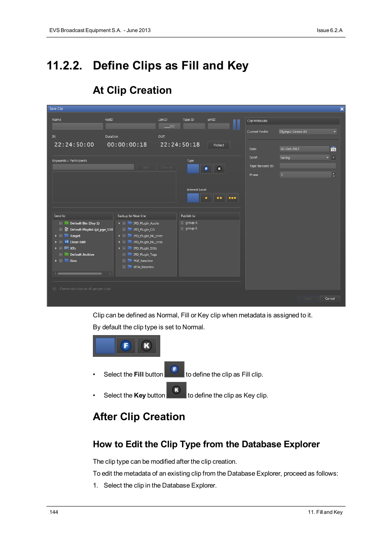This screenshot has width=392, height=555.
Task: Select the blank no-interest level button
Action: [x=193, y=198]
